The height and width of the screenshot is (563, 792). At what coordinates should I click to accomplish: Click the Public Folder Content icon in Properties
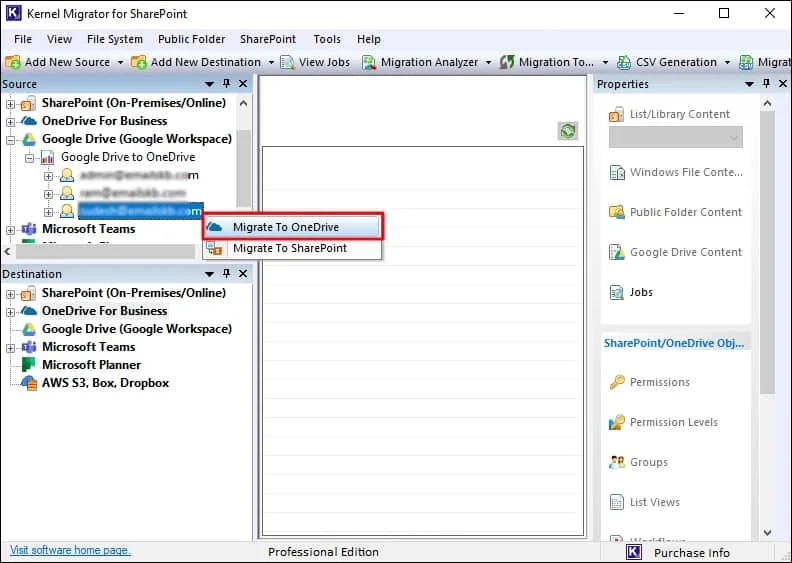point(617,212)
